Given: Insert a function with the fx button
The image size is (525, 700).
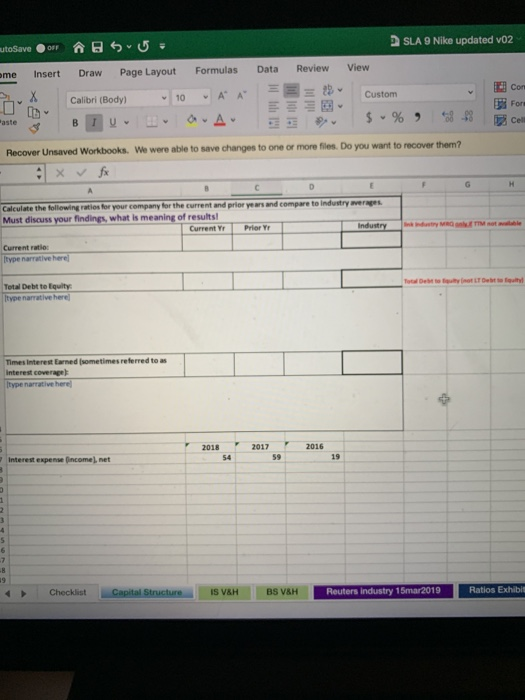Looking at the screenshot, I should (104, 172).
